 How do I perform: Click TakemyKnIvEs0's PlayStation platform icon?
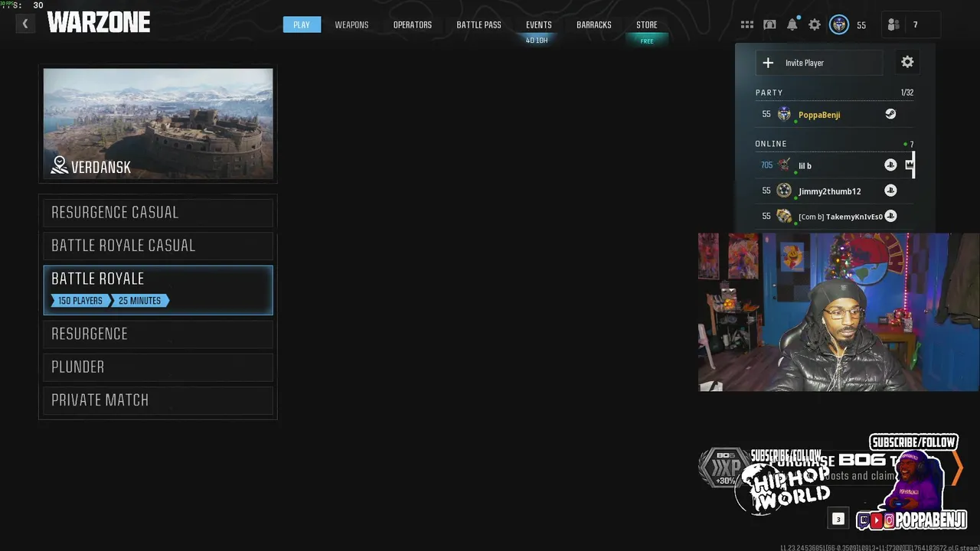[890, 216]
